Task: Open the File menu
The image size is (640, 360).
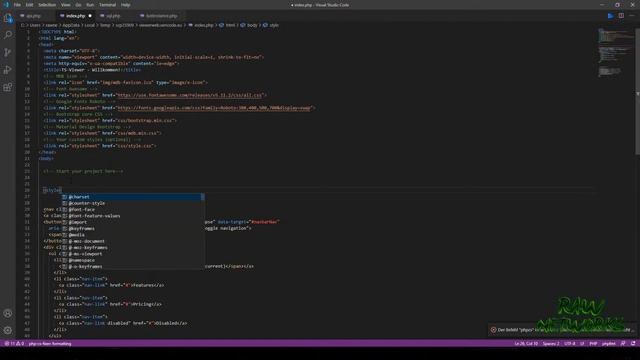Action: (17, 5)
